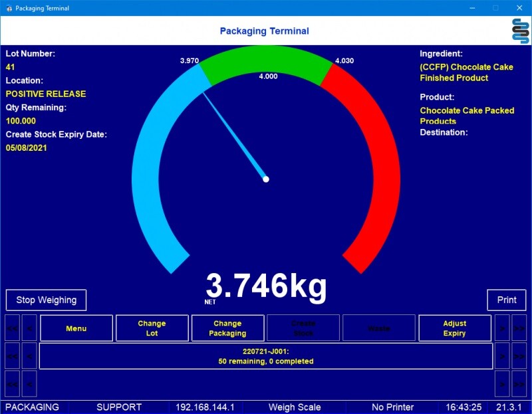Jump to last page of function button row
The height and width of the screenshot is (414, 532).
(x=519, y=328)
